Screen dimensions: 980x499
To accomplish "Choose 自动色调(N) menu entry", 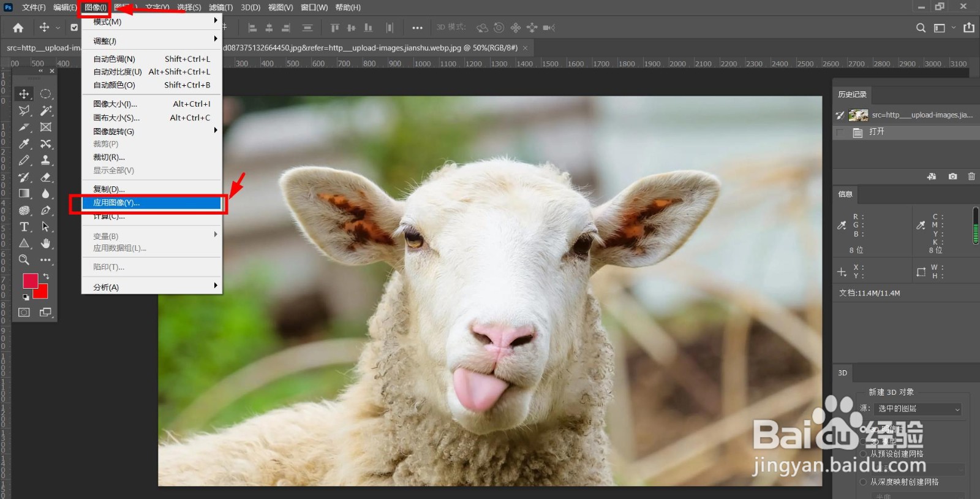I will (152, 59).
